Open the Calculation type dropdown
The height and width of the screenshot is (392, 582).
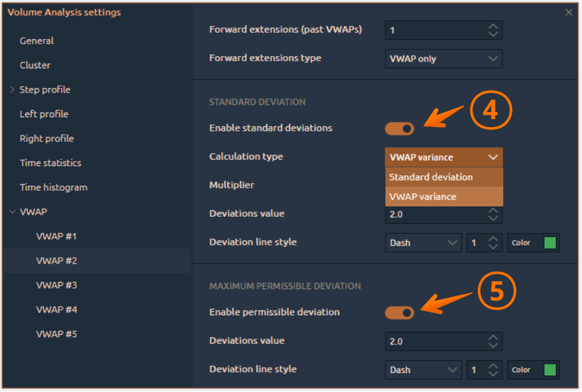(x=443, y=157)
